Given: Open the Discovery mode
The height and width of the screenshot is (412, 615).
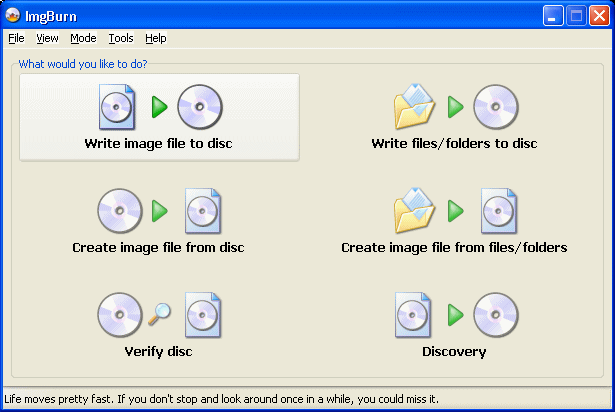Looking at the screenshot, I should click(x=455, y=325).
